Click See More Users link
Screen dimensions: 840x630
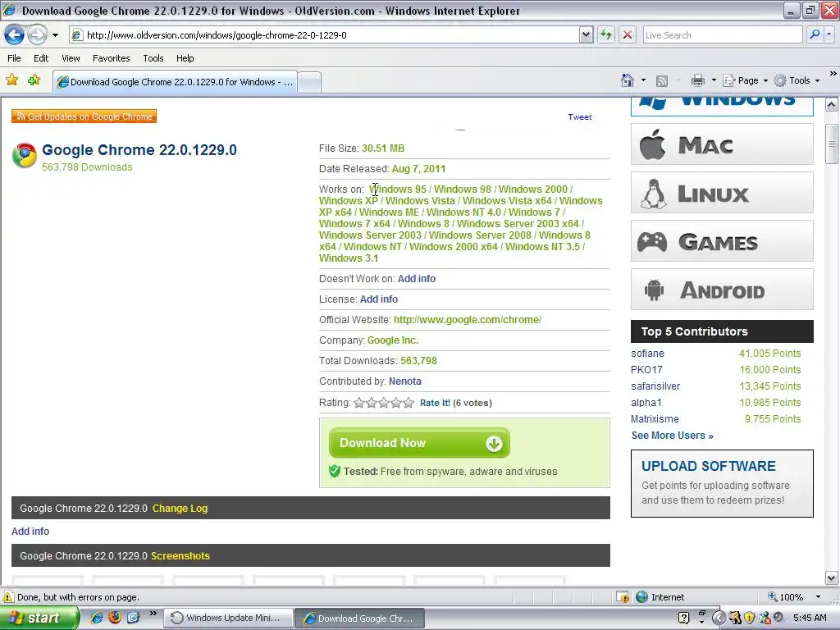[673, 436]
